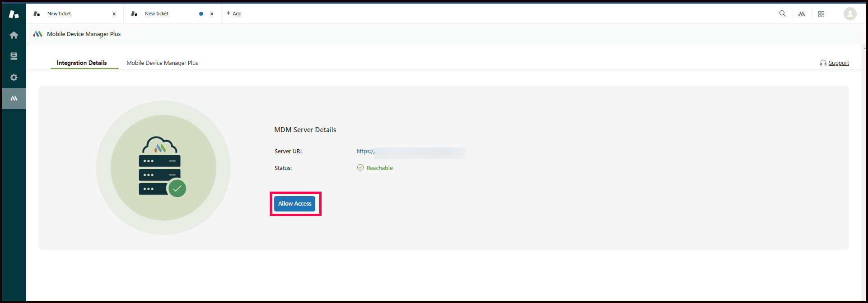Click the Status: label
Screen dimensions: 868x303
(283, 168)
